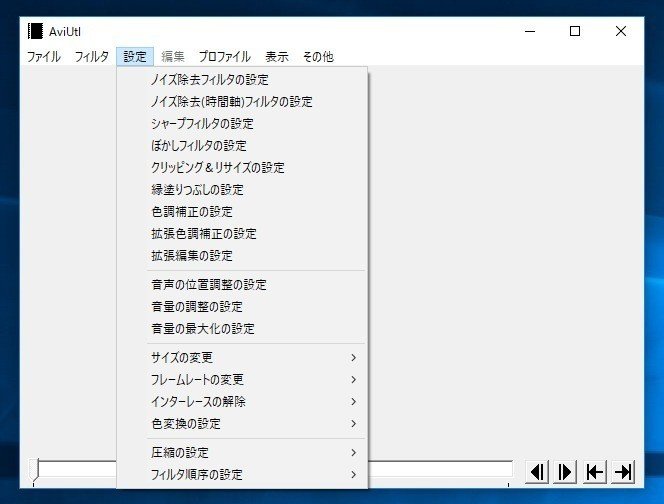
Task: Close the open 設定 menu
Action: (135, 57)
